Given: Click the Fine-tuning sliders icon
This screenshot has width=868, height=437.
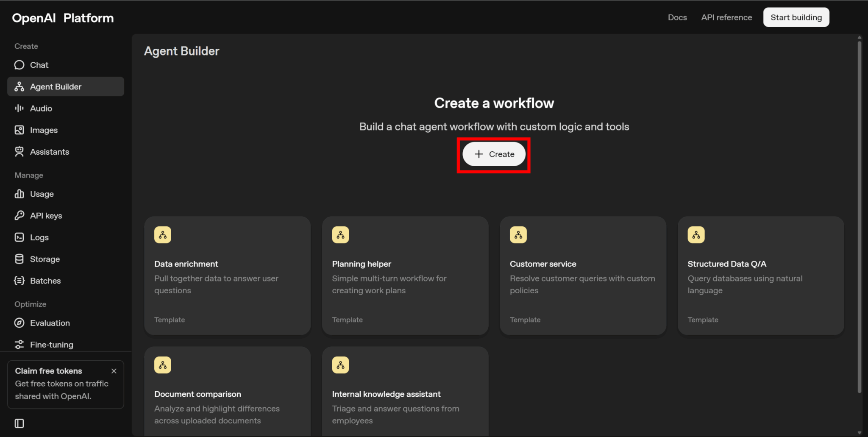Looking at the screenshot, I should (19, 345).
